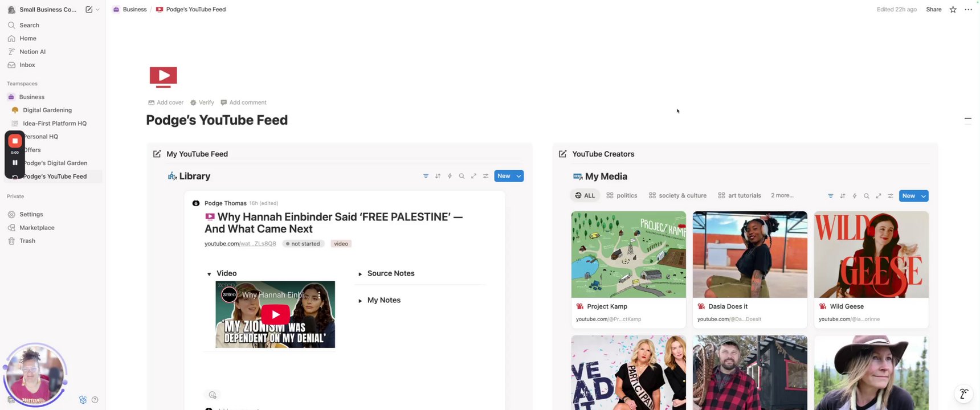Image resolution: width=980 pixels, height=410 pixels.
Task: Star the page as favorite
Action: [x=953, y=10]
